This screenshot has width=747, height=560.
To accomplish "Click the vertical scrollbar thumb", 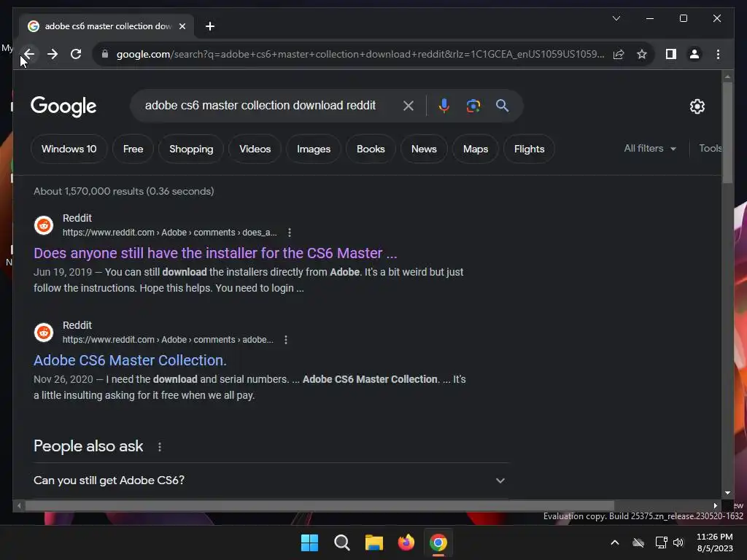I will point(727,133).
